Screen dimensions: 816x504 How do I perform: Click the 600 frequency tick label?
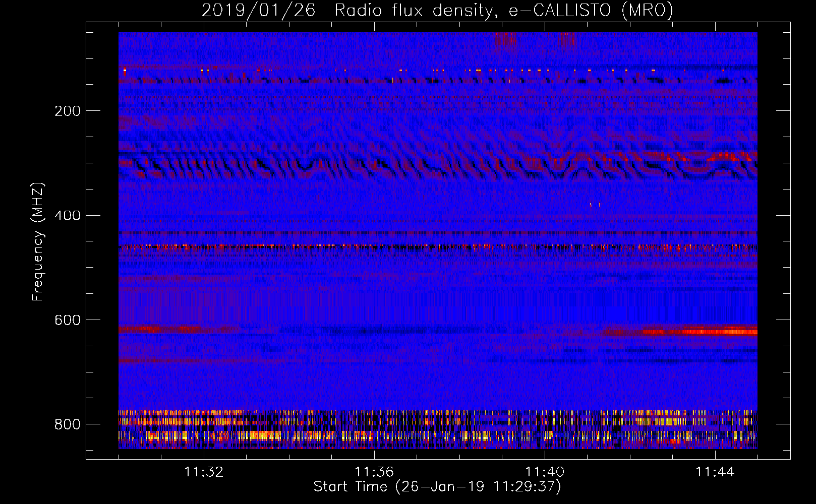68,320
